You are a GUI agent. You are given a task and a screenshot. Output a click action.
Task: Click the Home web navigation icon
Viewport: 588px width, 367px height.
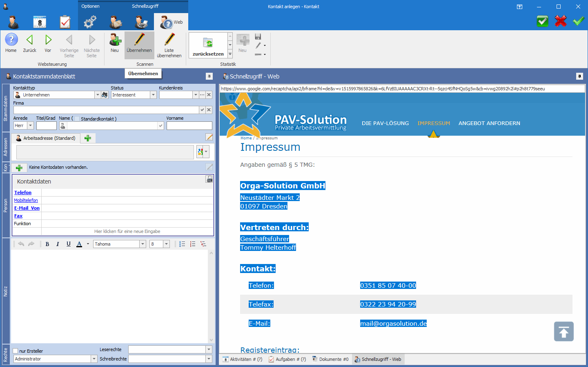11,43
